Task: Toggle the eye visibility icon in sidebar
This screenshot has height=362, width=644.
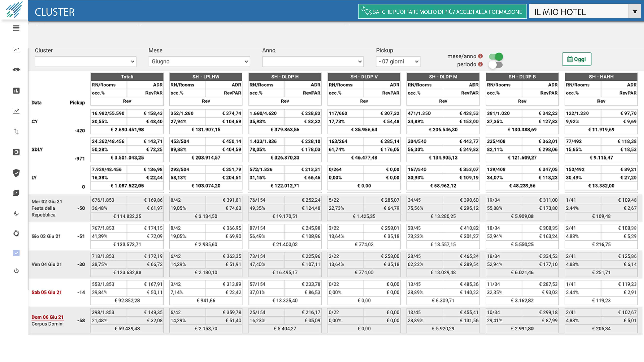Action: (x=16, y=70)
